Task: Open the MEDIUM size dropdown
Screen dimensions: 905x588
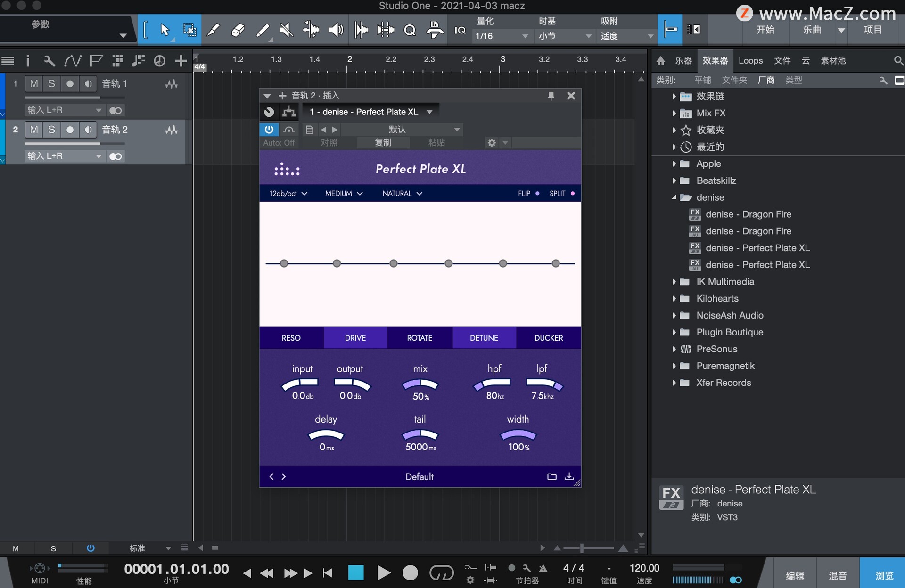Action: click(344, 193)
